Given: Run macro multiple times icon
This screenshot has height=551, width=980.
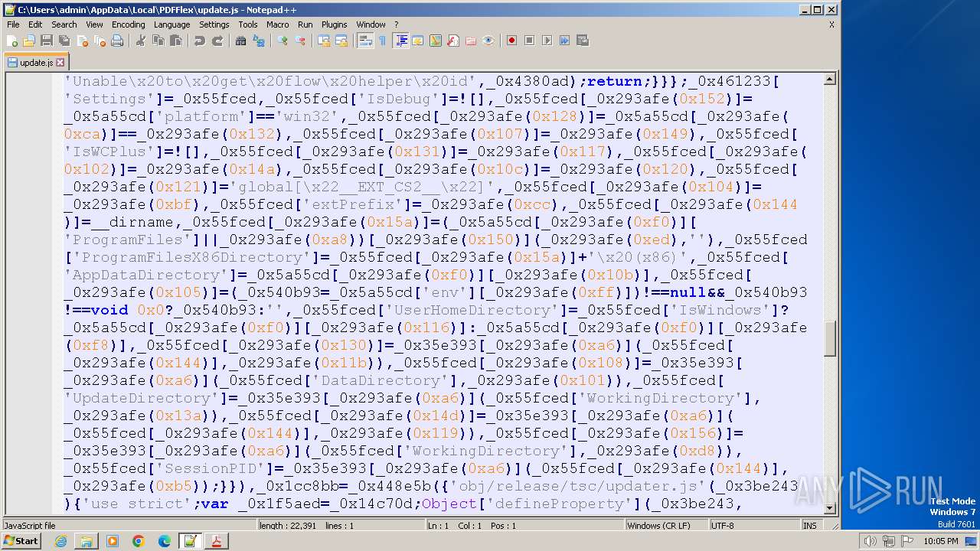Looking at the screenshot, I should pyautogui.click(x=564, y=41).
